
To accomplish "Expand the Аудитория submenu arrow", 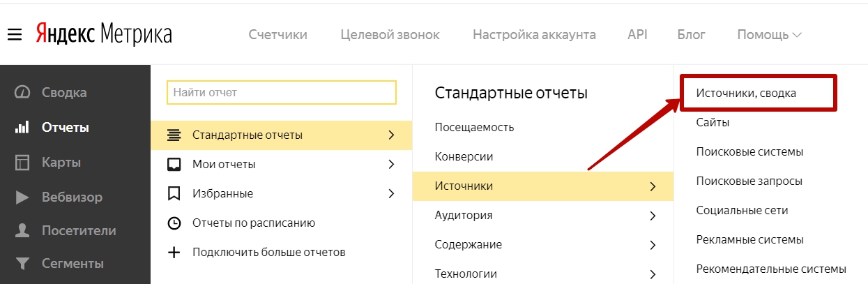I will click(x=653, y=216).
